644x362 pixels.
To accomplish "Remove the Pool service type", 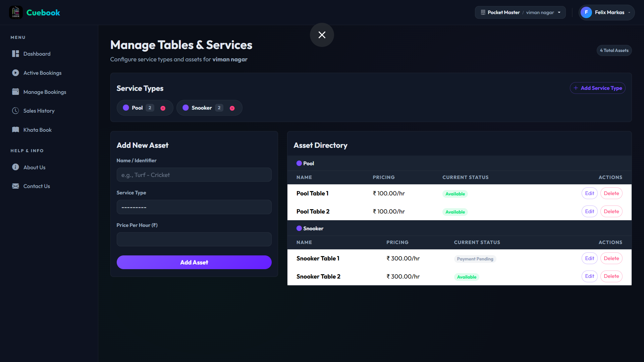I will [163, 108].
